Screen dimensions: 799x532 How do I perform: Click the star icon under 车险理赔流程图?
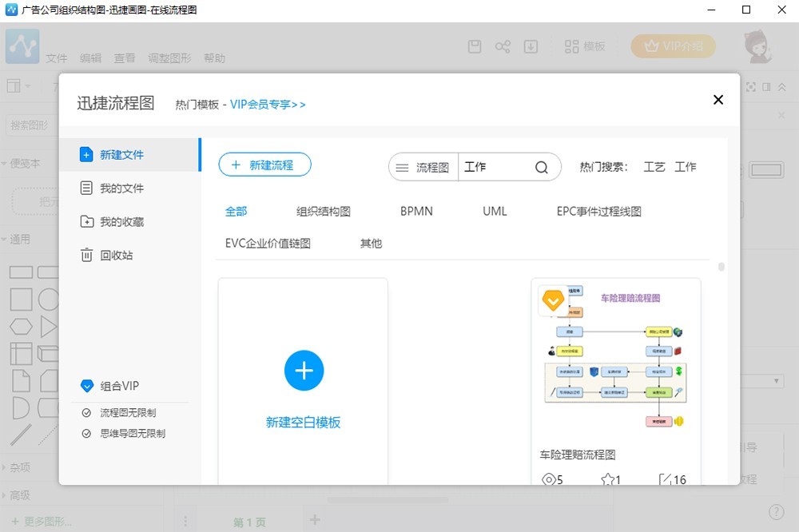pos(608,479)
